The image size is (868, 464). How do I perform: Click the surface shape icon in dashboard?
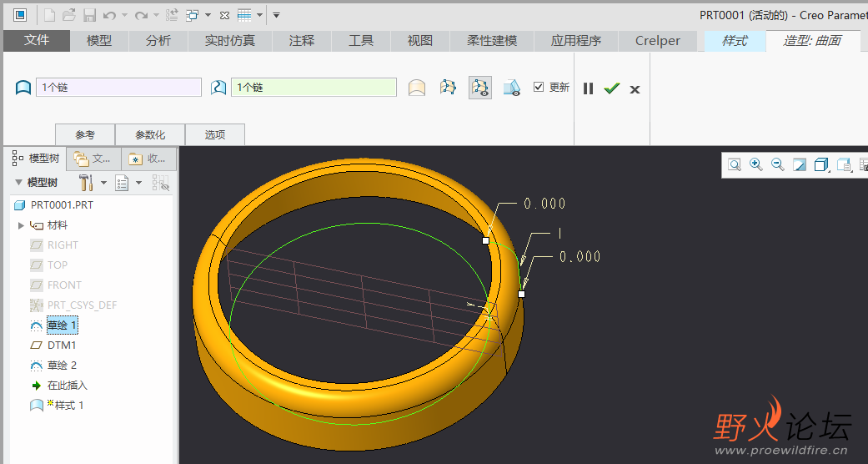[417, 88]
